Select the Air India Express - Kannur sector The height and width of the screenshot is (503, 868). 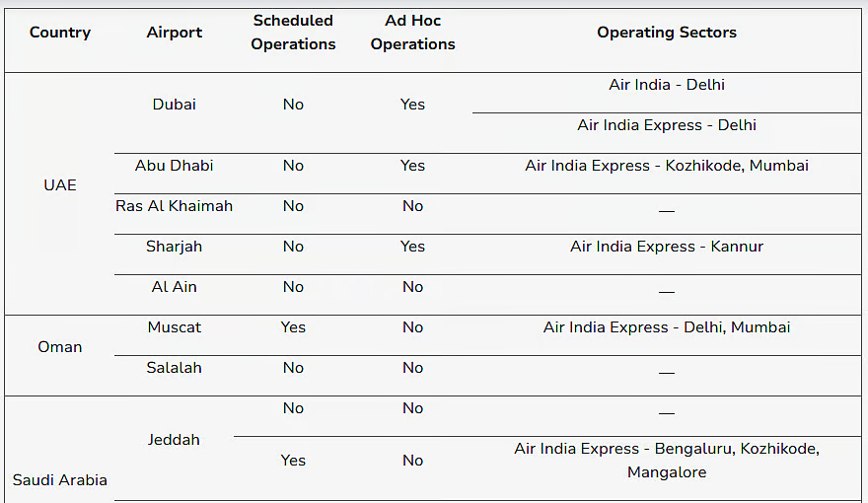(667, 247)
